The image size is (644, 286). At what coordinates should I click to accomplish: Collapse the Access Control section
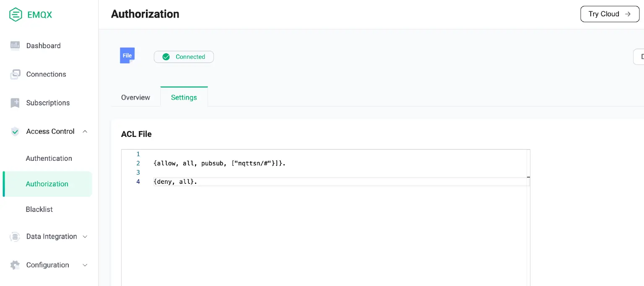pyautogui.click(x=85, y=131)
